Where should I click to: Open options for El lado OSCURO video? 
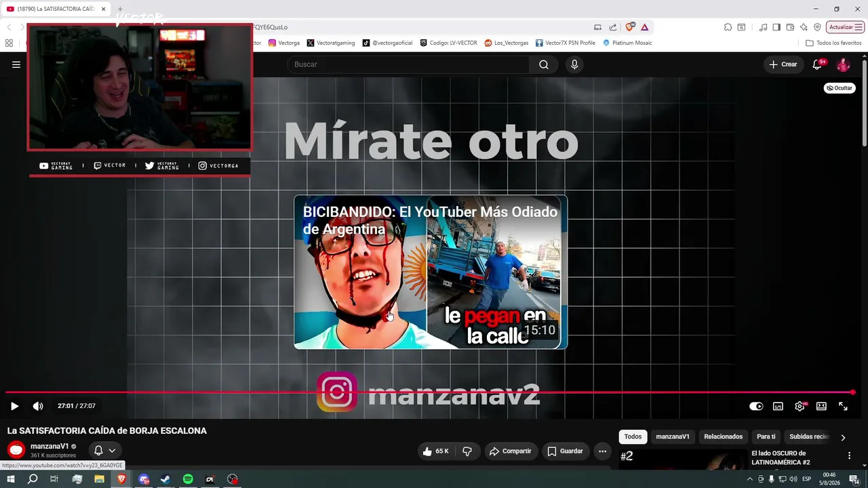pyautogui.click(x=849, y=455)
